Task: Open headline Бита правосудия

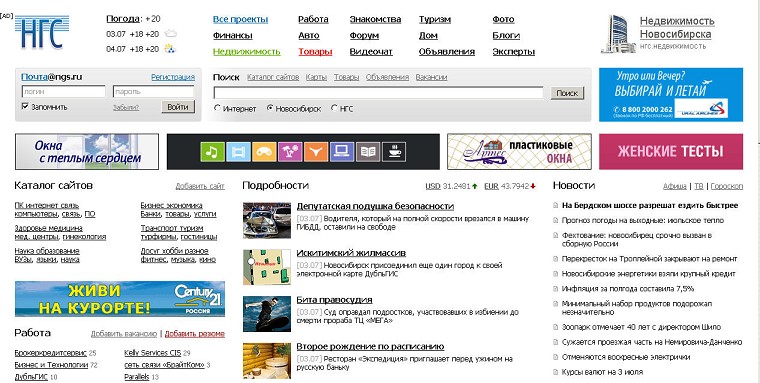Action: (334, 300)
